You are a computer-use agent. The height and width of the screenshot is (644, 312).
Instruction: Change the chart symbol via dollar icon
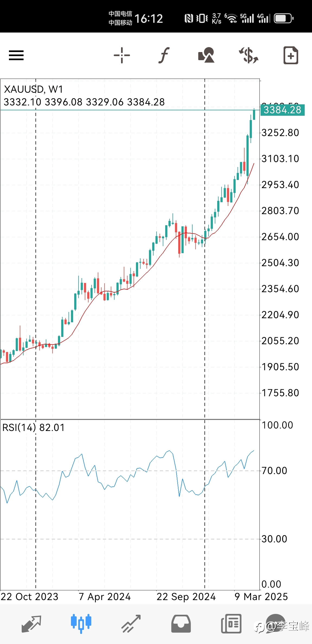[249, 55]
